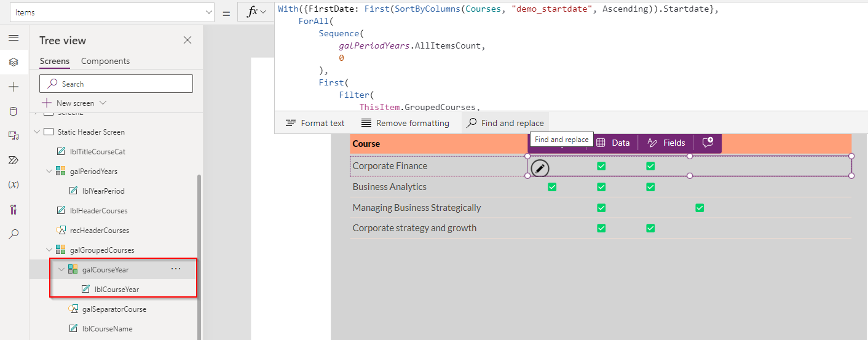The height and width of the screenshot is (340, 868).
Task: Toggle first Managing Business Strategically checkbox
Action: pyautogui.click(x=601, y=208)
